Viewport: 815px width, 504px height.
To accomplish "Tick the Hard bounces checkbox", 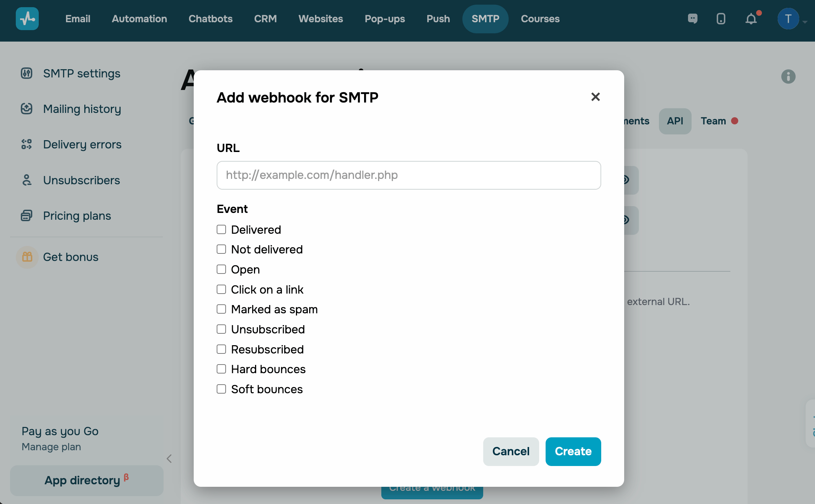I will (x=221, y=369).
